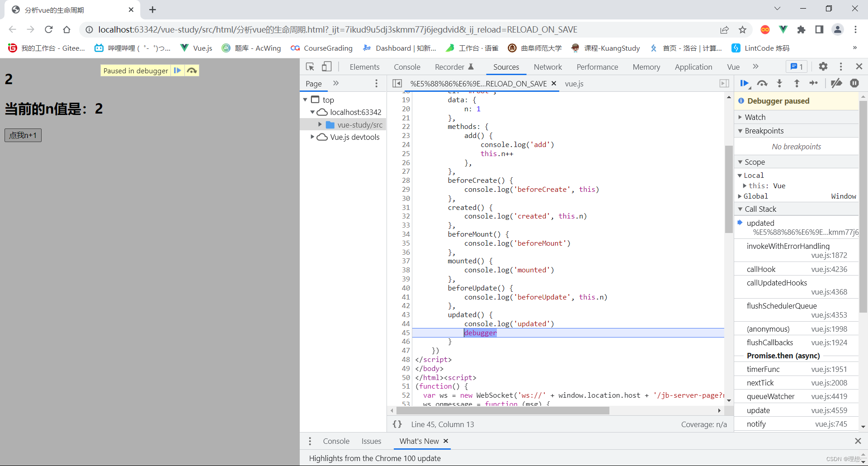Open the messages issues badge
The height and width of the screenshot is (466, 868).
pos(797,67)
